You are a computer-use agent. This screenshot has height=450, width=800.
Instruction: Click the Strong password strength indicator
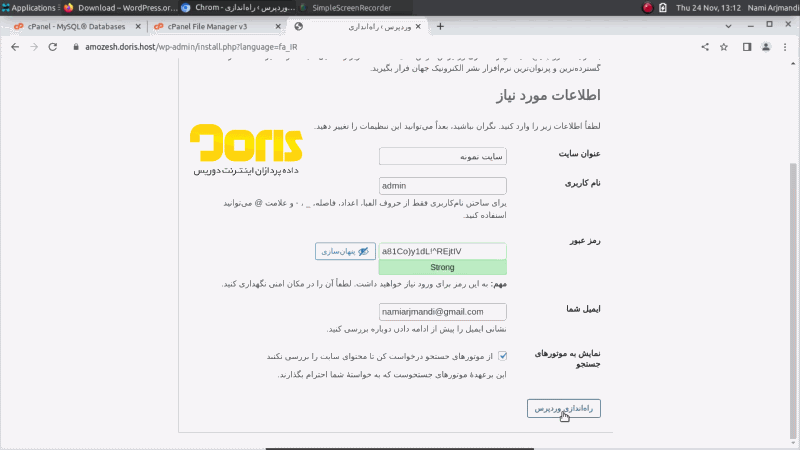(443, 267)
